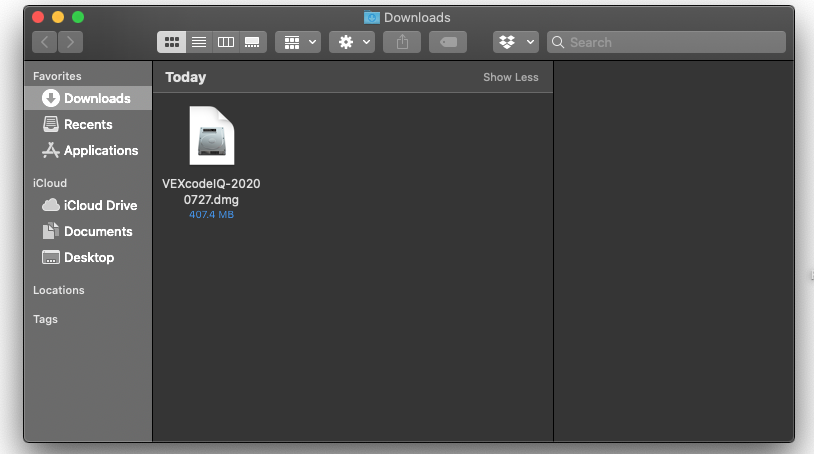Click the Downloads window title text

click(x=417, y=18)
